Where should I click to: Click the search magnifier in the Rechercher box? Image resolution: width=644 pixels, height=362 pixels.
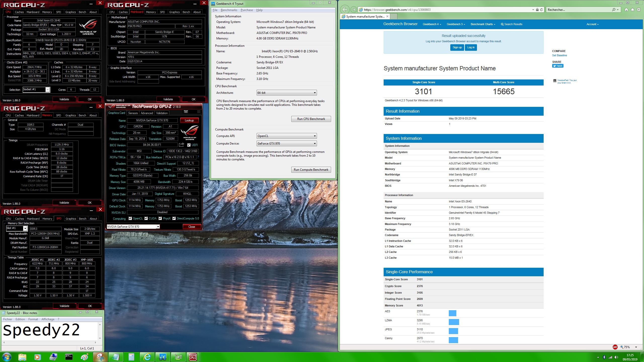click(x=614, y=10)
